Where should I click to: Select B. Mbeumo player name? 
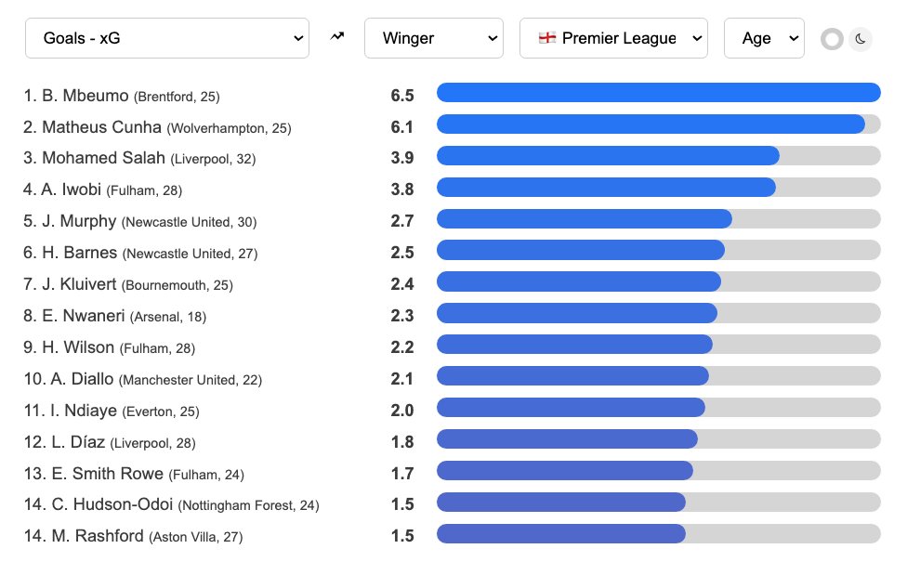[x=85, y=96]
